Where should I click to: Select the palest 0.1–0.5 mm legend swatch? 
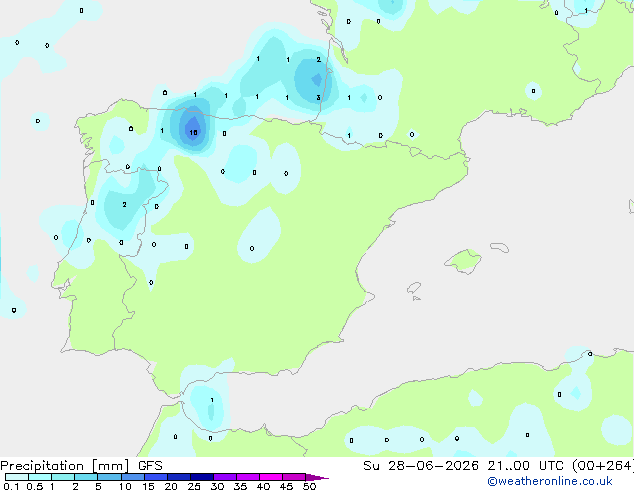[17, 477]
